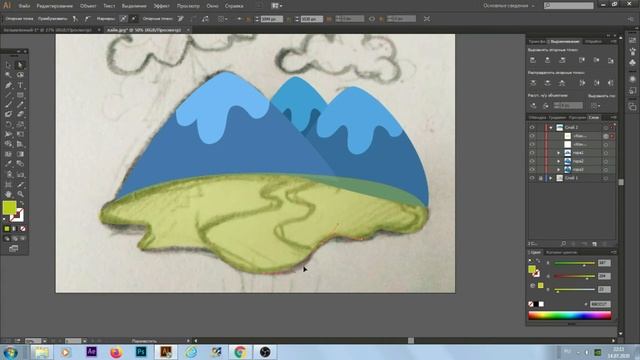The image size is (640, 360).
Task: Click the color spectrum bar in Color panel
Action: click(x=569, y=315)
